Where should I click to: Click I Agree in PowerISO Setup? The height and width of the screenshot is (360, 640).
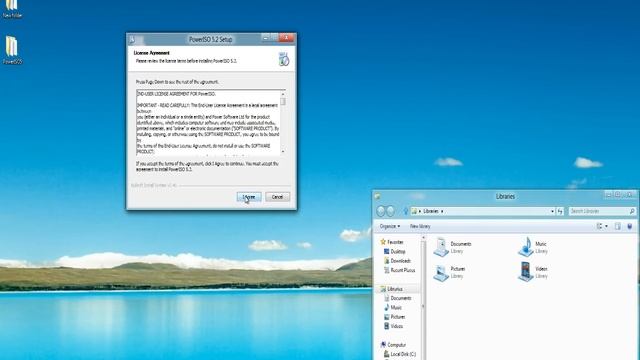click(249, 197)
